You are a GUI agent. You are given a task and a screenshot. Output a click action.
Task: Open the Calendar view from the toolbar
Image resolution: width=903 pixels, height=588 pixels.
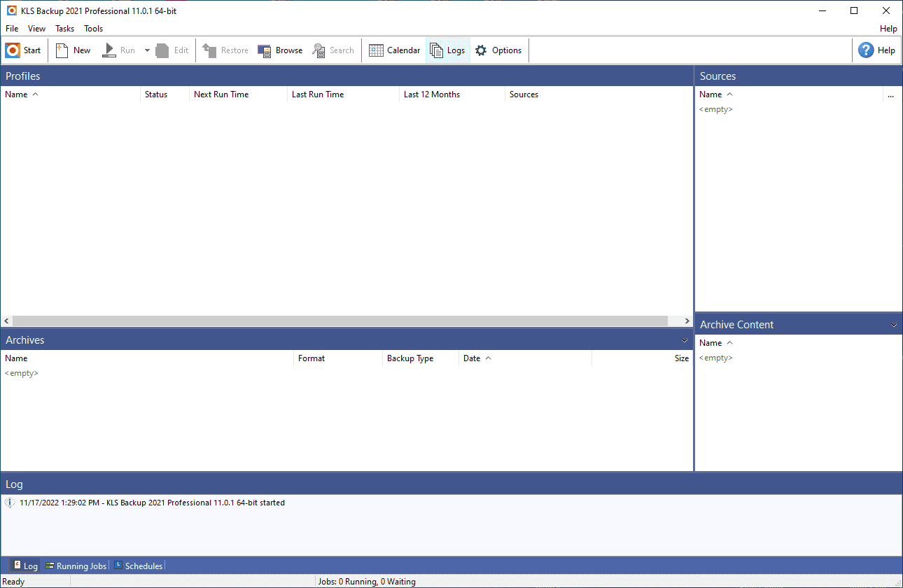point(395,50)
